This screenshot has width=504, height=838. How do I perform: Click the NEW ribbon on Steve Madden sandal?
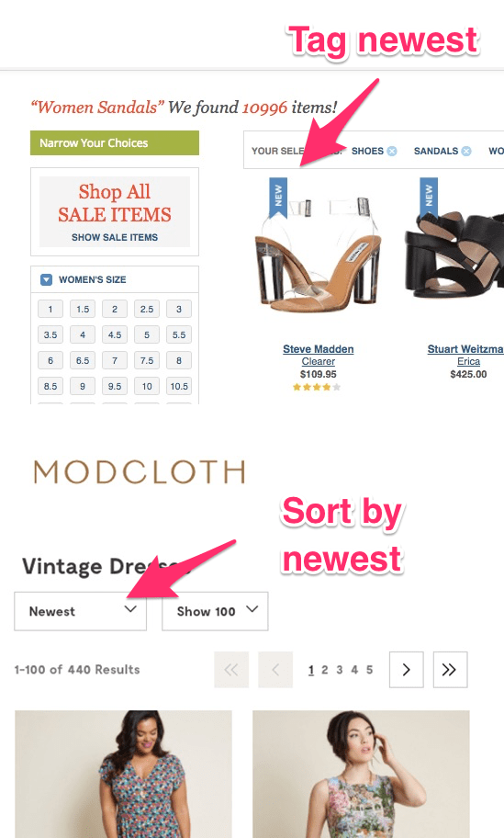tap(277, 198)
